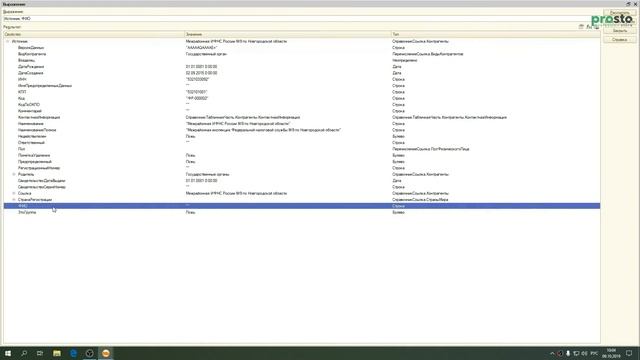
Task: Click the Рассчитать button
Action: coord(619,13)
